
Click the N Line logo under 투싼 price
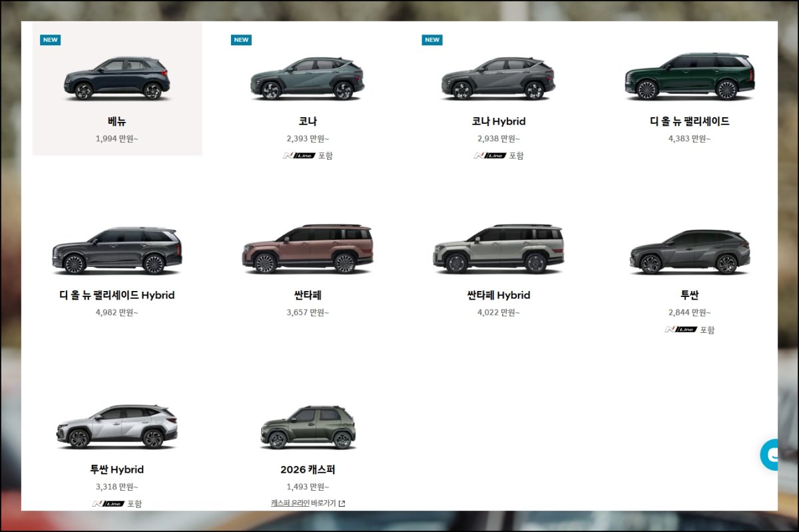point(680,330)
